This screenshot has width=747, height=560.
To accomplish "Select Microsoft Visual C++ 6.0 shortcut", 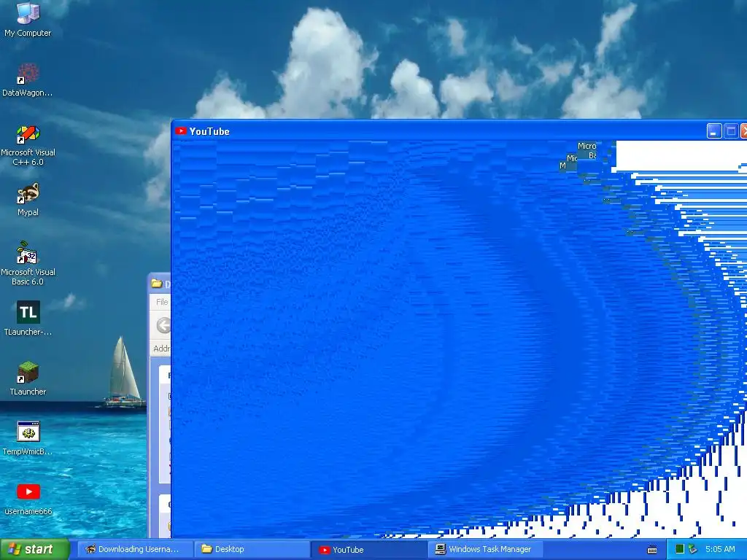I will [x=28, y=145].
